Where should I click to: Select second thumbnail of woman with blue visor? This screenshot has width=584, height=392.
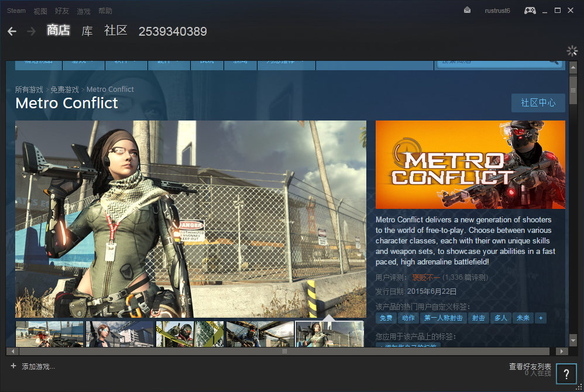[x=119, y=334]
